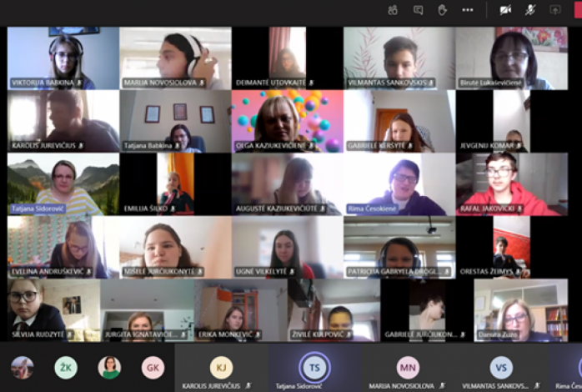Click the VS Vilmantas Sankovskis avatar
The height and width of the screenshot is (392, 582).
point(501,367)
